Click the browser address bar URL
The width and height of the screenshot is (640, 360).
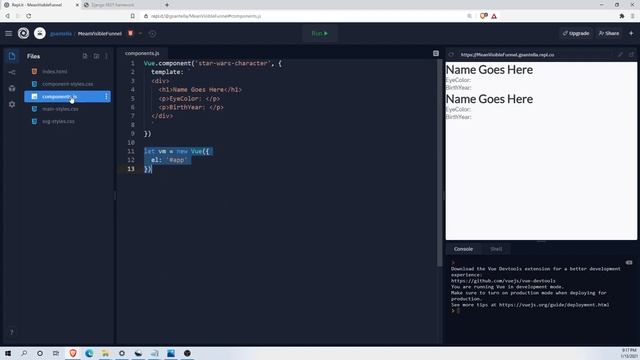(x=206, y=16)
